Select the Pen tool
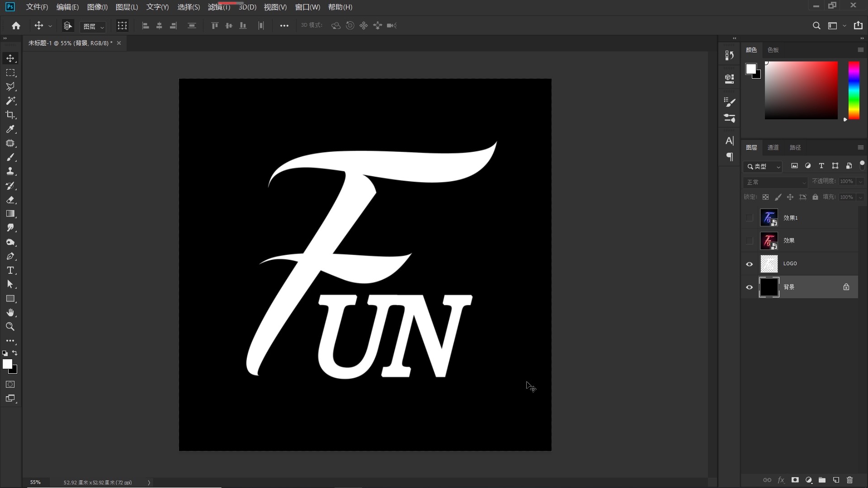868x488 pixels. tap(10, 256)
